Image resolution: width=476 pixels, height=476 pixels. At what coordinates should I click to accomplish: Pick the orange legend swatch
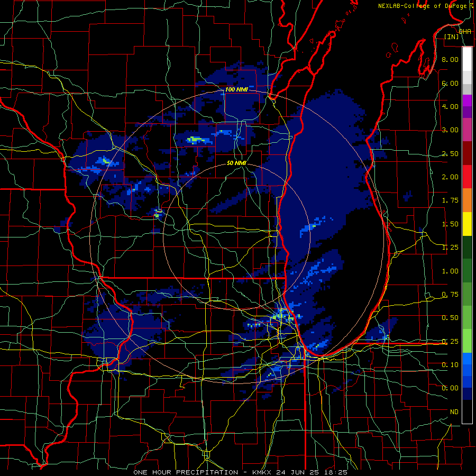click(x=467, y=200)
